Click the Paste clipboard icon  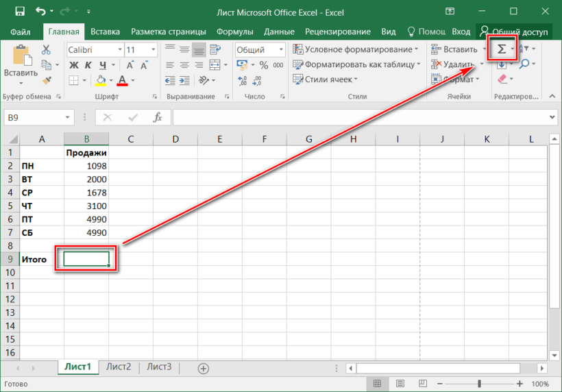(22, 56)
